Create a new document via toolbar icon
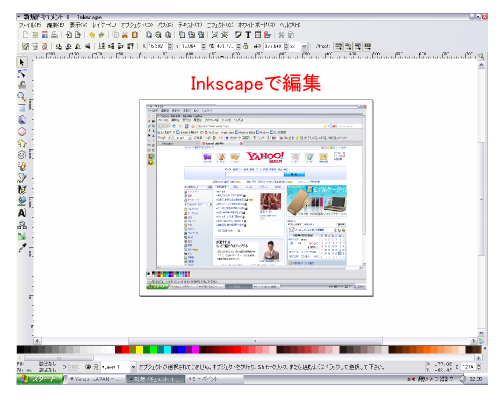 [x=25, y=35]
